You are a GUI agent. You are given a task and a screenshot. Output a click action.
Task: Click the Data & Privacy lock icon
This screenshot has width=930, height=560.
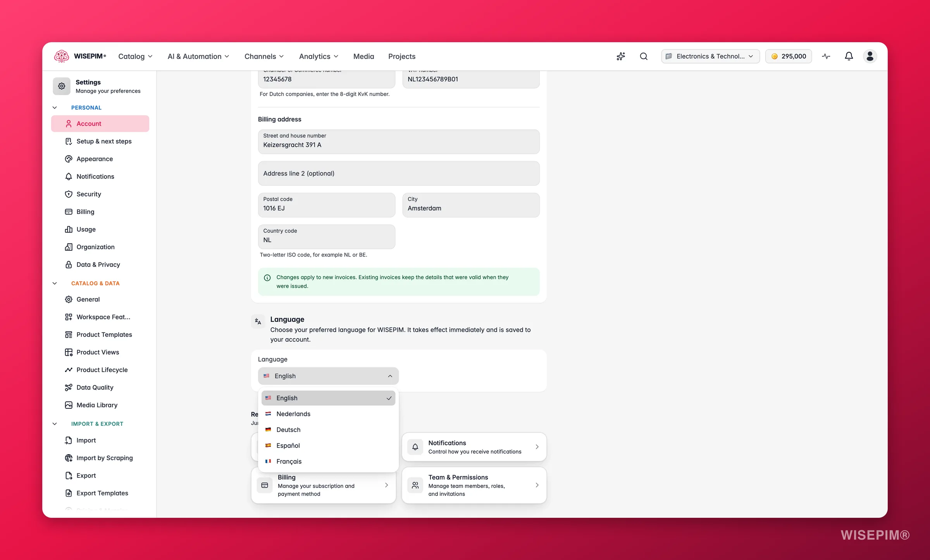click(x=69, y=265)
